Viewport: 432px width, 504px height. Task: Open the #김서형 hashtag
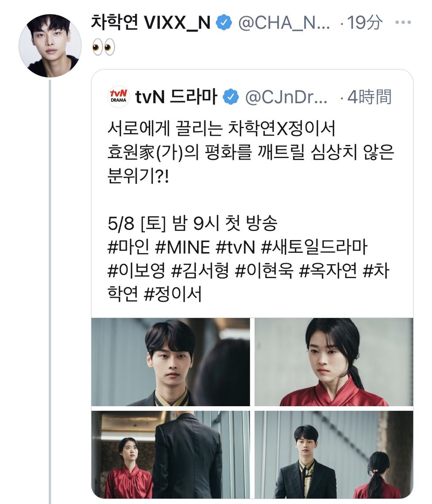(200, 271)
